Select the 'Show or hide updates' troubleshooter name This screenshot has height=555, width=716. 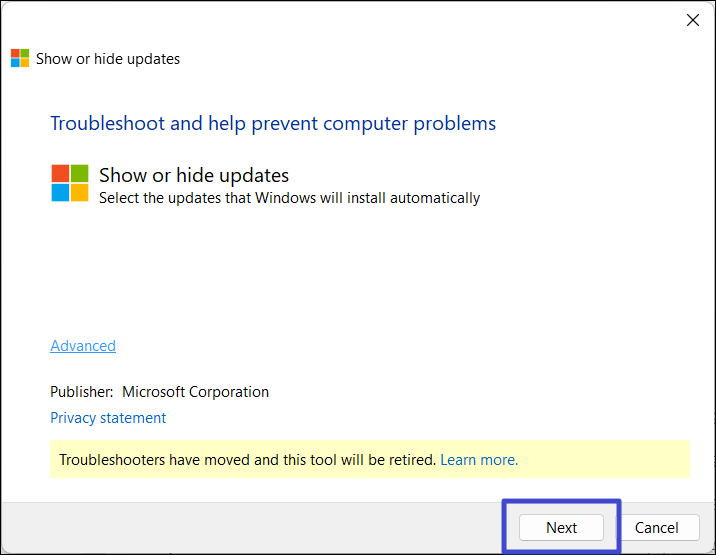(x=194, y=176)
